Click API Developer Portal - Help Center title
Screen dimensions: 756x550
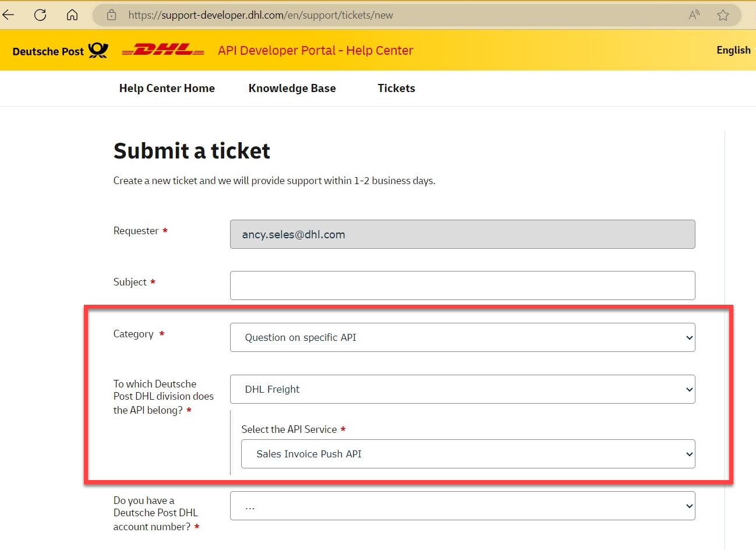(x=315, y=51)
